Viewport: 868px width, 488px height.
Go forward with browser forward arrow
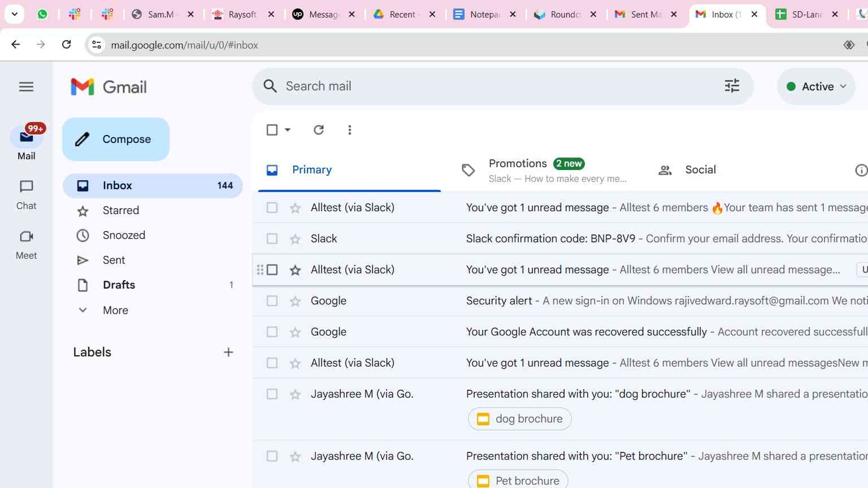click(41, 45)
